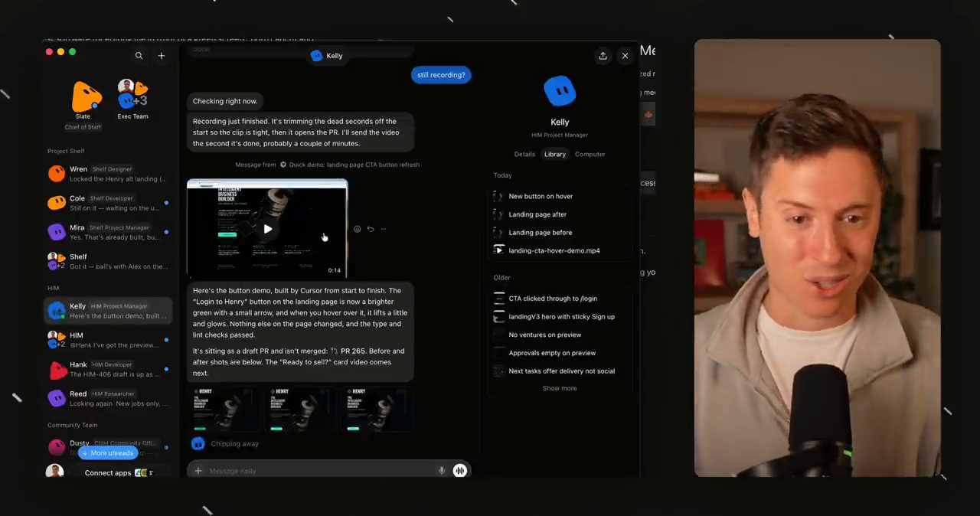Image resolution: width=980 pixels, height=516 pixels.
Task: Expand library with Show more
Action: [x=560, y=388]
